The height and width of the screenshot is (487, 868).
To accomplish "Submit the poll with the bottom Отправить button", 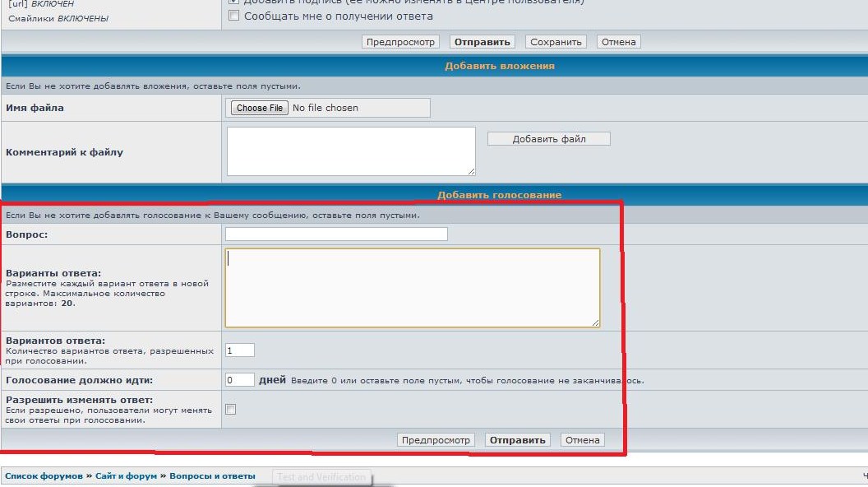I will 517,440.
